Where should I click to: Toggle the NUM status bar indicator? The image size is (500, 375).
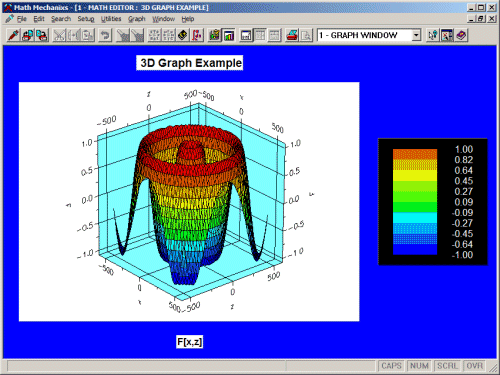point(419,366)
